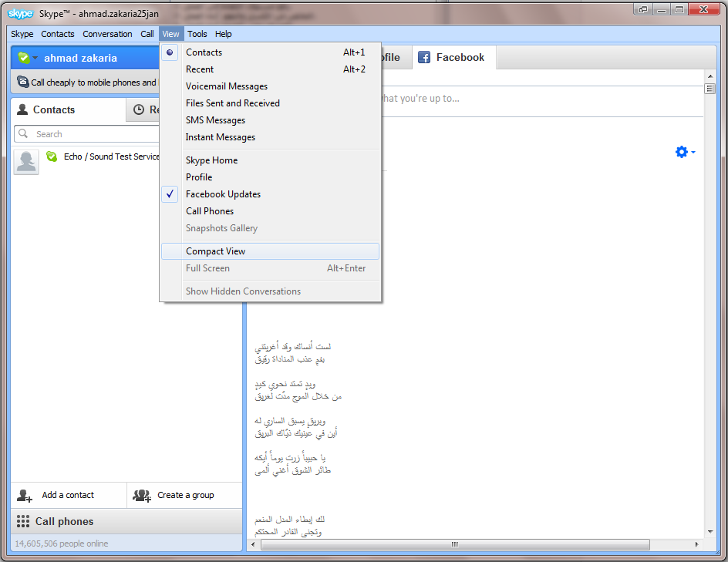Select the Contacts radio option in View menu

point(204,52)
